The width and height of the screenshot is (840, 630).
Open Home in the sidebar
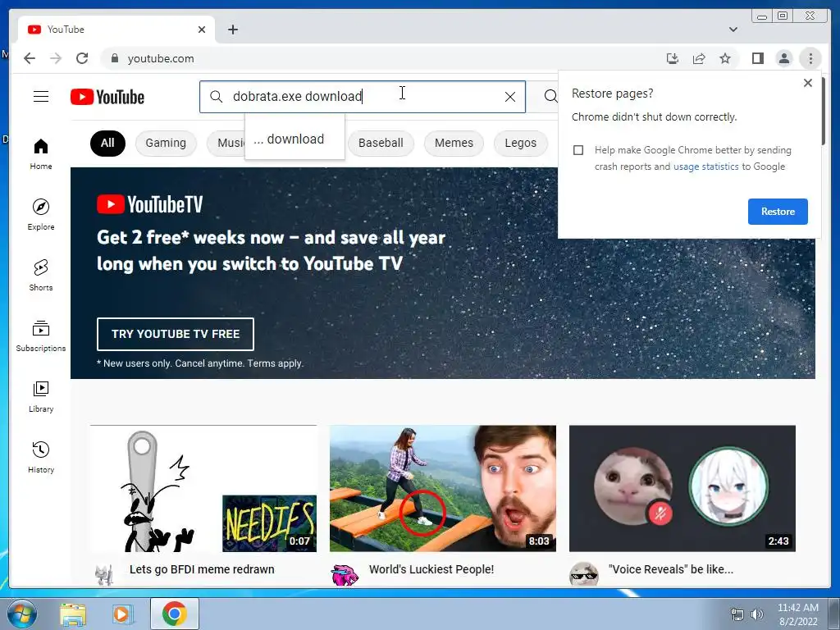tap(41, 154)
